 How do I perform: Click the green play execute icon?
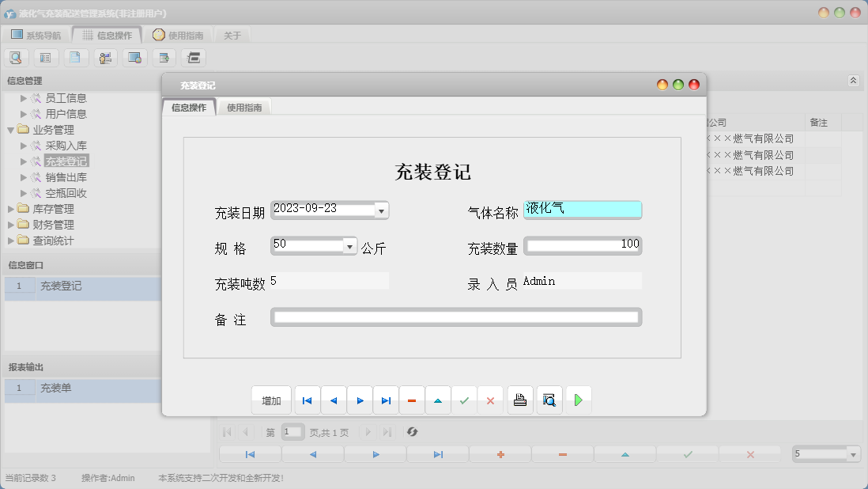point(579,400)
